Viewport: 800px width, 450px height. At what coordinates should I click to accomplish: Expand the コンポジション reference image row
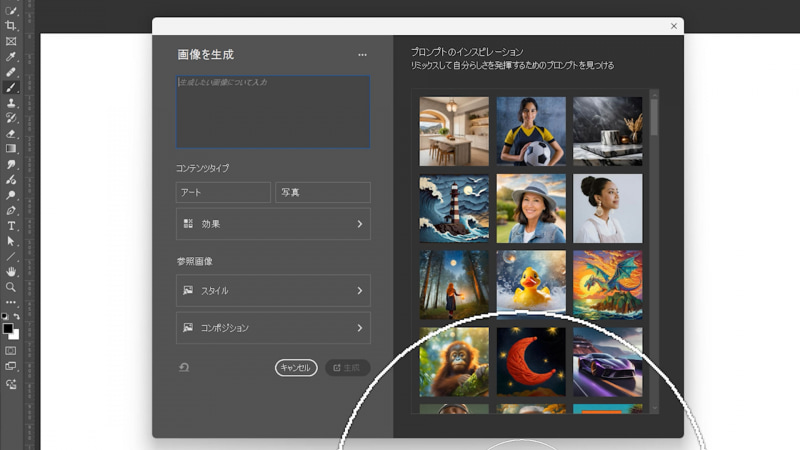(273, 328)
